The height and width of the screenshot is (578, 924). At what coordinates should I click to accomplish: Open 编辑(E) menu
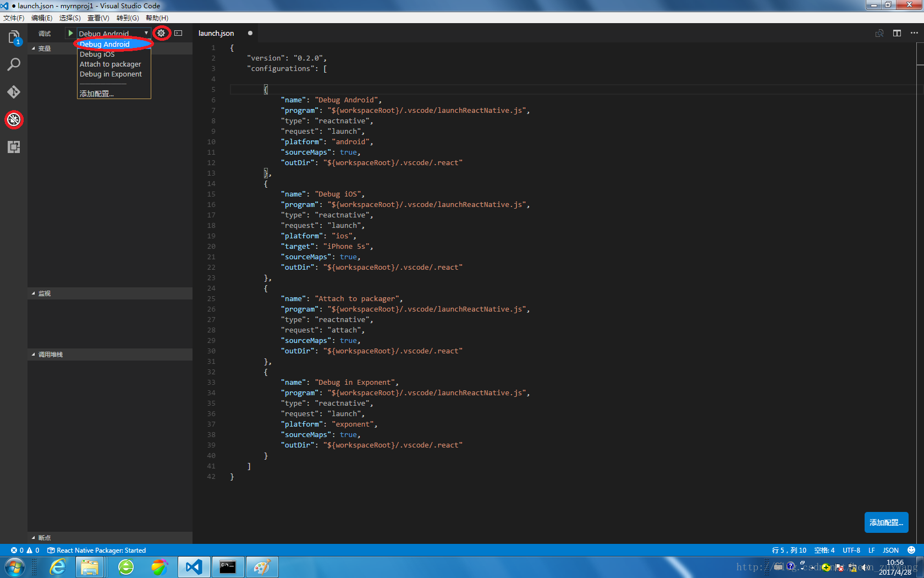42,18
